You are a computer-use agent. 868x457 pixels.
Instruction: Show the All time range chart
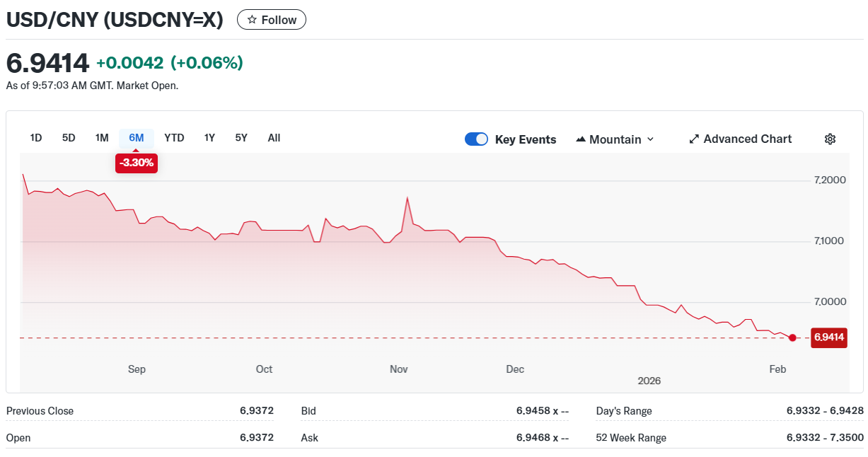[x=274, y=138]
